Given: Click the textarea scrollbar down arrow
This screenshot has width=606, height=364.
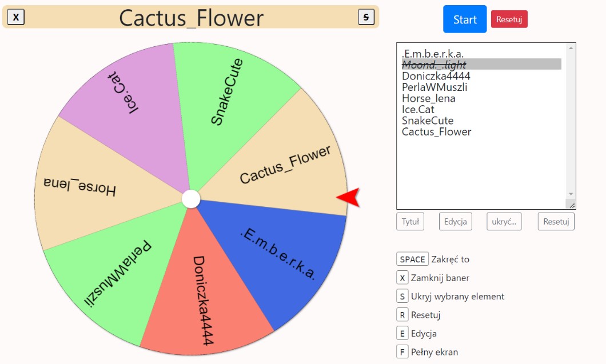Looking at the screenshot, I should [x=571, y=194].
